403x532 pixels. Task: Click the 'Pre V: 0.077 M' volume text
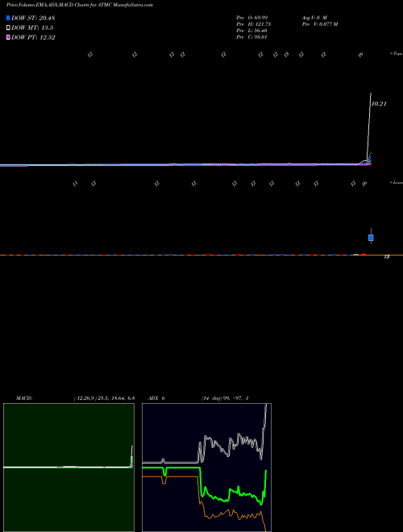pyautogui.click(x=319, y=24)
